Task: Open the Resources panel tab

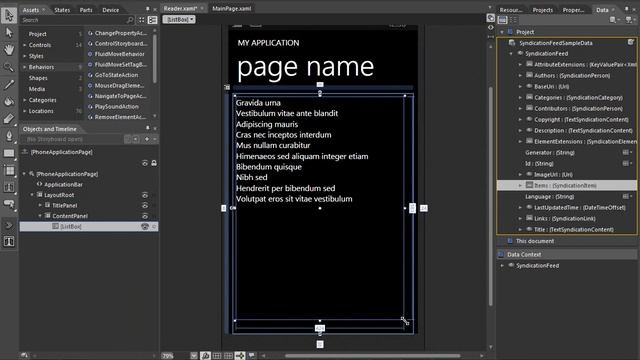Action: click(x=511, y=10)
